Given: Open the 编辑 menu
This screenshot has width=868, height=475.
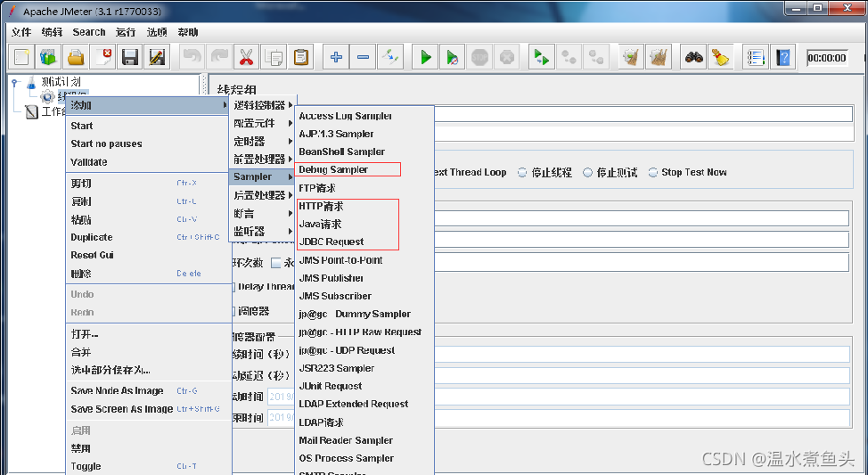Looking at the screenshot, I should [52, 32].
